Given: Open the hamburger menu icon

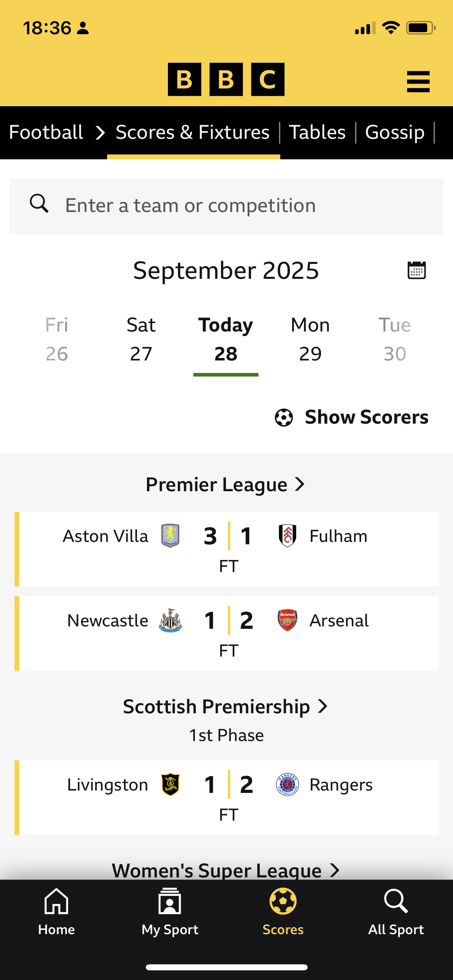Looking at the screenshot, I should tap(418, 82).
